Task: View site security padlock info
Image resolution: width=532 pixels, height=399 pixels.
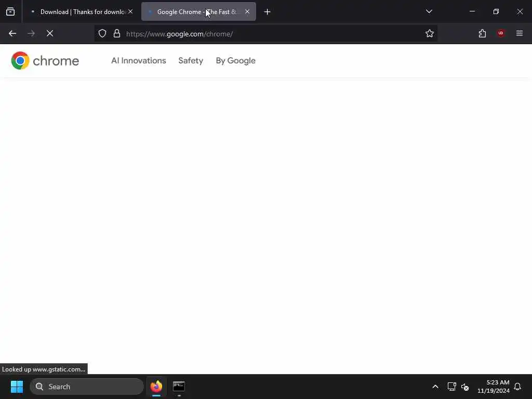Action: click(x=117, y=34)
